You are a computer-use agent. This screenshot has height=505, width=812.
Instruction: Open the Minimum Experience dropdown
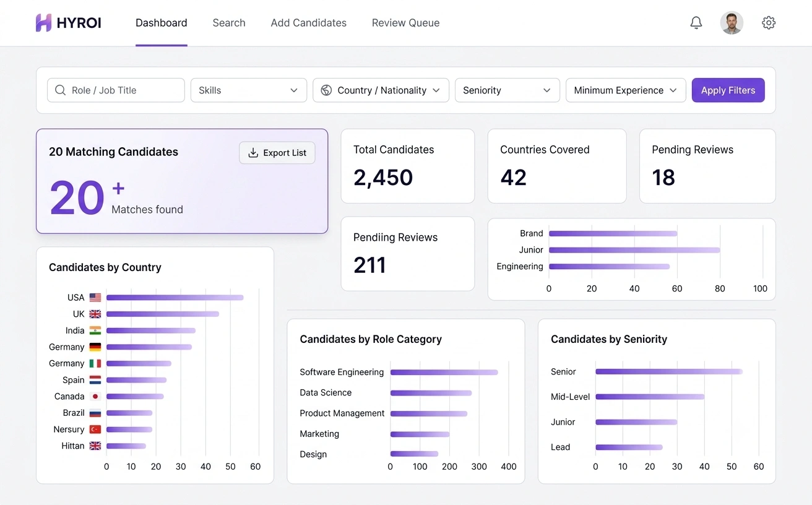(626, 90)
